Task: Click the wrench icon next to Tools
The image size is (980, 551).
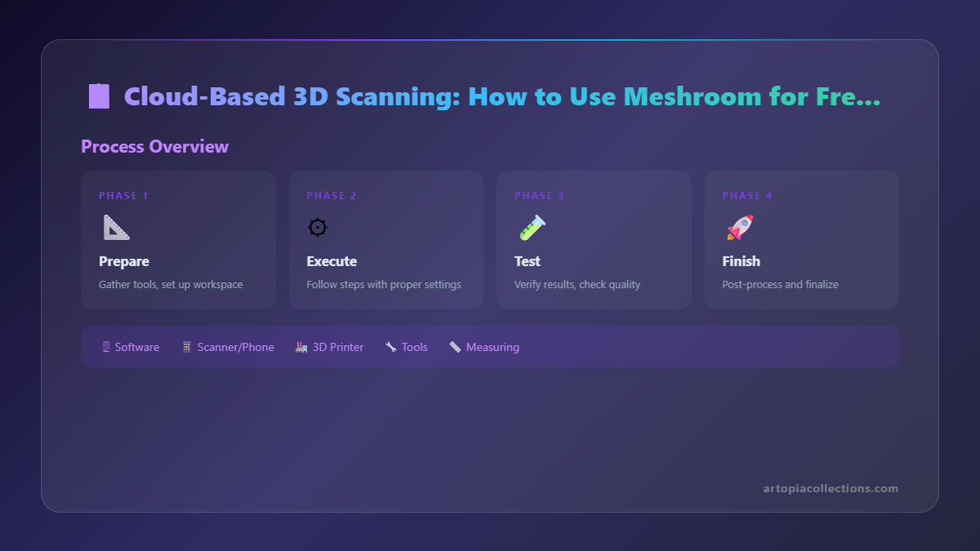Action: pyautogui.click(x=391, y=347)
